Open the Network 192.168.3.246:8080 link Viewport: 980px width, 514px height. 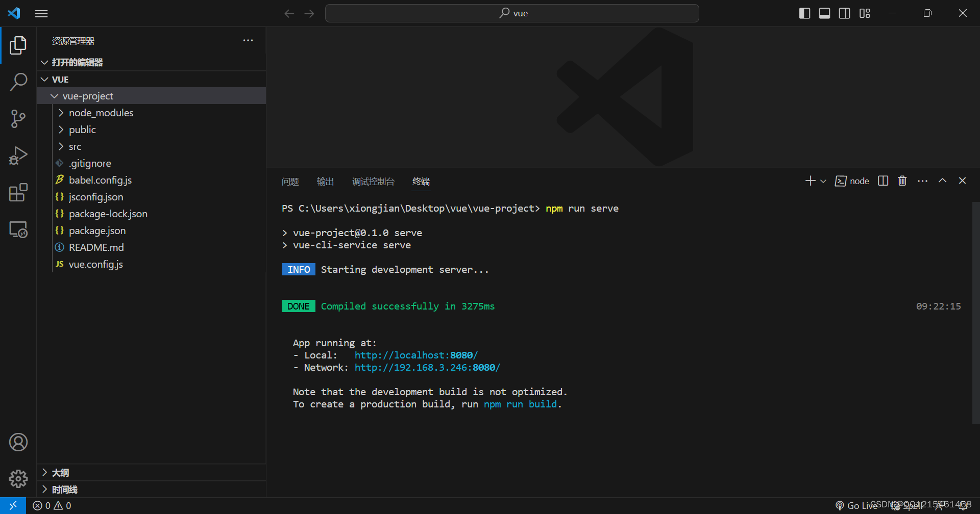click(427, 368)
